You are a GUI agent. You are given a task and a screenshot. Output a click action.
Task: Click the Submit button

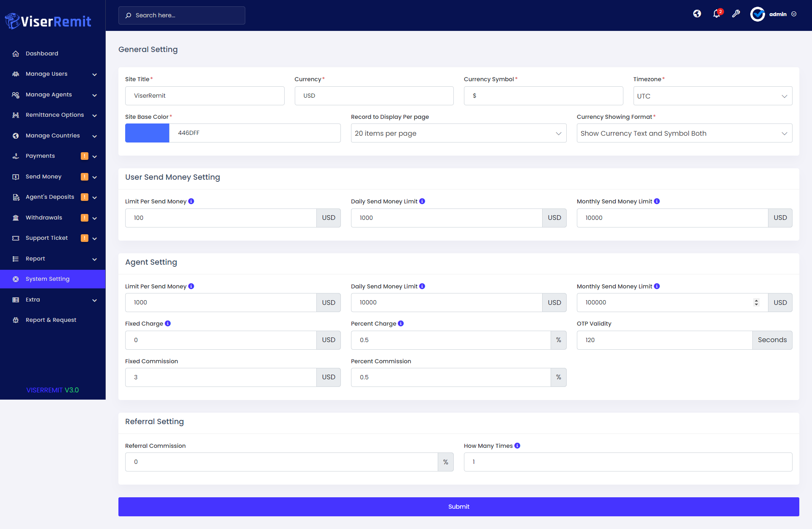coord(458,507)
